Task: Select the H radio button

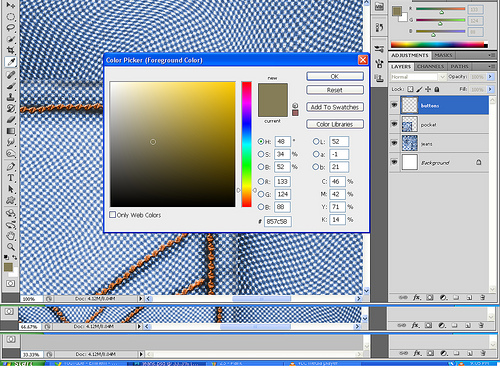Action: [261, 141]
